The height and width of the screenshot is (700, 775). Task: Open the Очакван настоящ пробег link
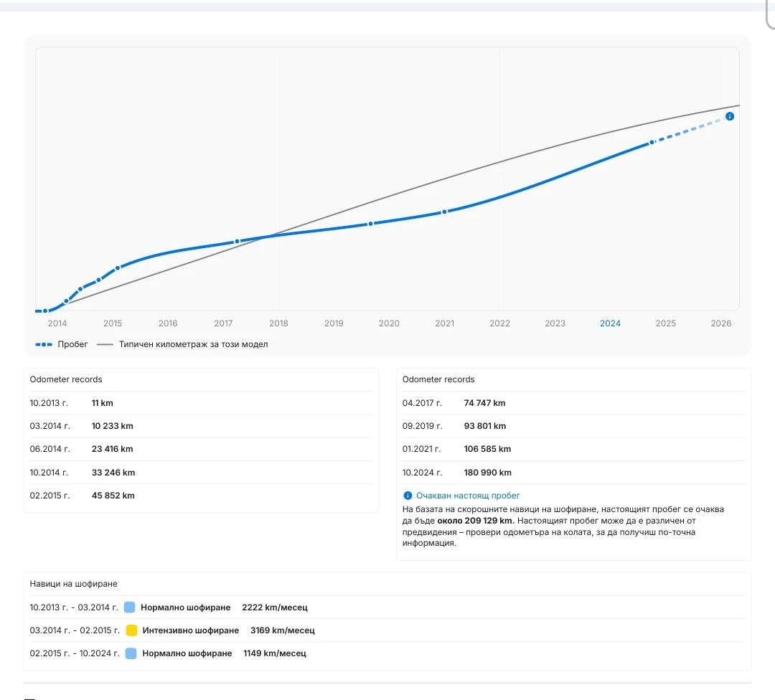point(468,496)
